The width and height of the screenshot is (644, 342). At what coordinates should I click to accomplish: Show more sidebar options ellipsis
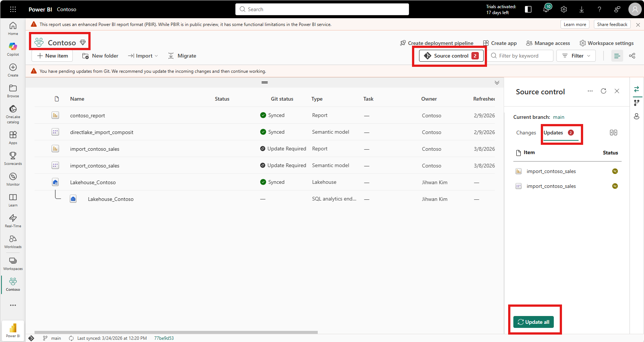13,305
